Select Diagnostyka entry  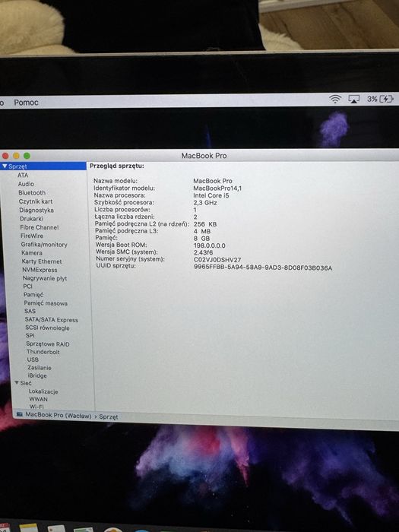tap(36, 210)
